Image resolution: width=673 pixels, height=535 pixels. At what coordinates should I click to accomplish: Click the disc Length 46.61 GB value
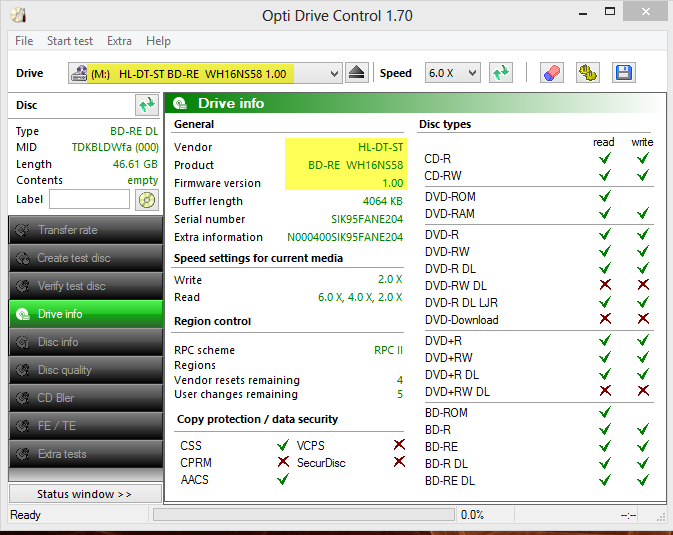135,164
